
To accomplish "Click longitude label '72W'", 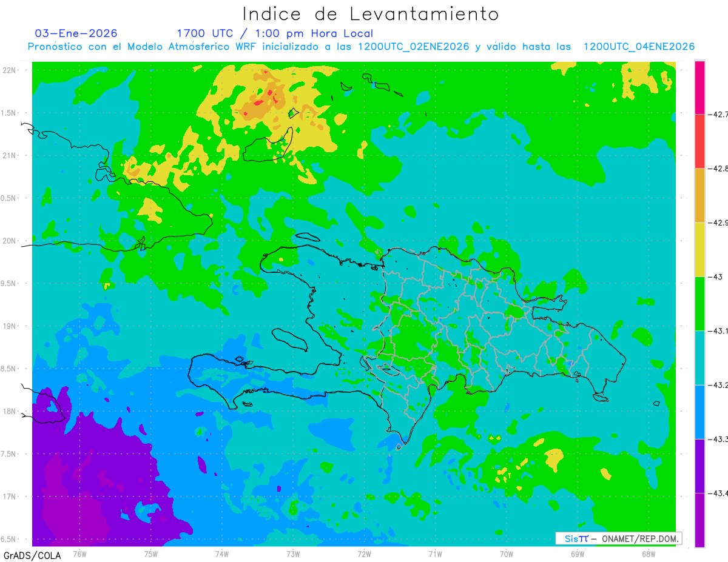I will (x=364, y=553).
